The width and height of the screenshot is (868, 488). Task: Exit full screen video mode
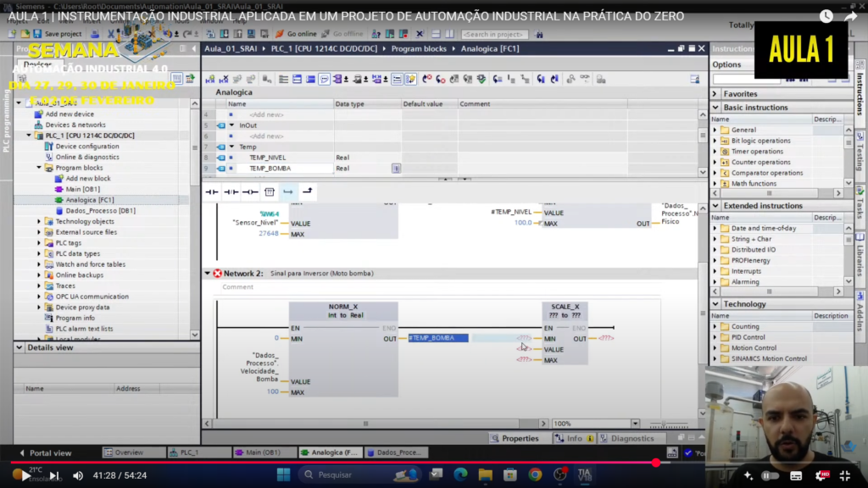pyautogui.click(x=845, y=475)
